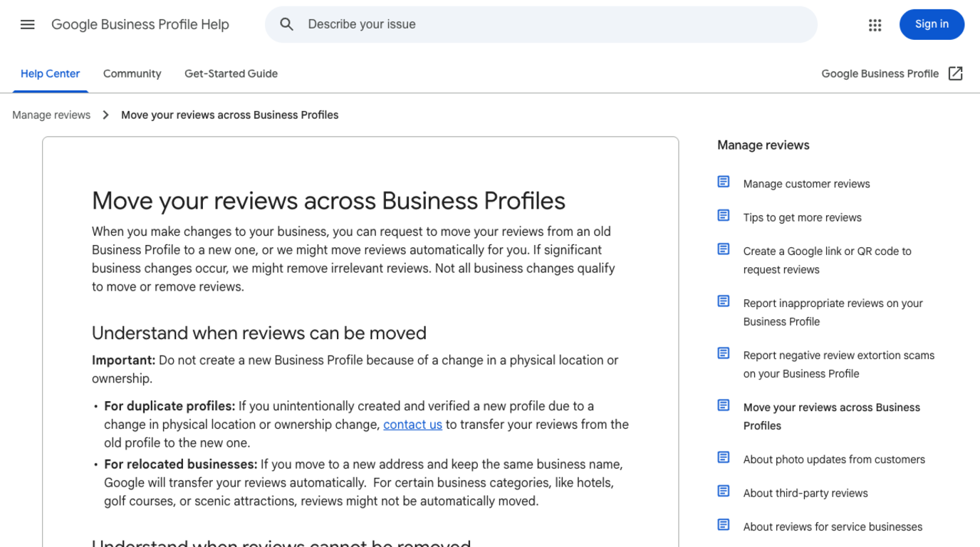This screenshot has height=547, width=980.
Task: Click the article icon beside About third-party reviews
Action: (x=724, y=491)
